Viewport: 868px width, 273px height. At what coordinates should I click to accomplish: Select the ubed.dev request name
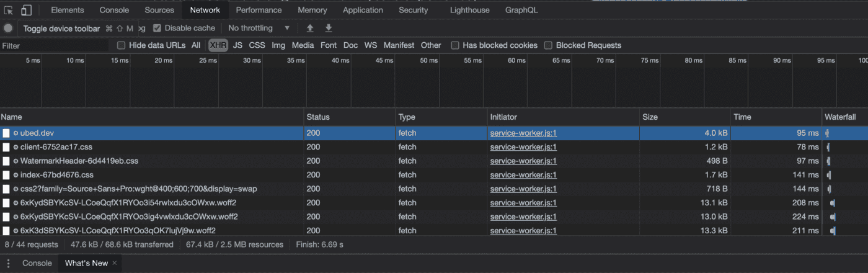[x=37, y=133]
